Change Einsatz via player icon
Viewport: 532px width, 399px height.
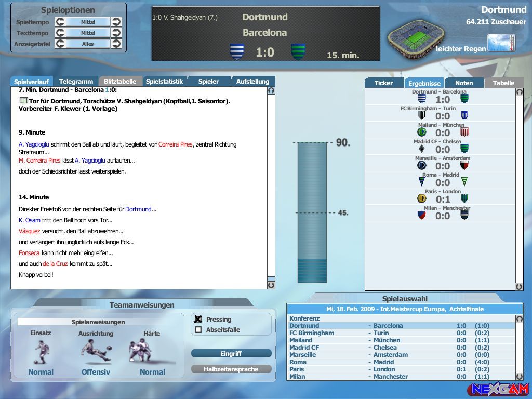click(x=42, y=352)
